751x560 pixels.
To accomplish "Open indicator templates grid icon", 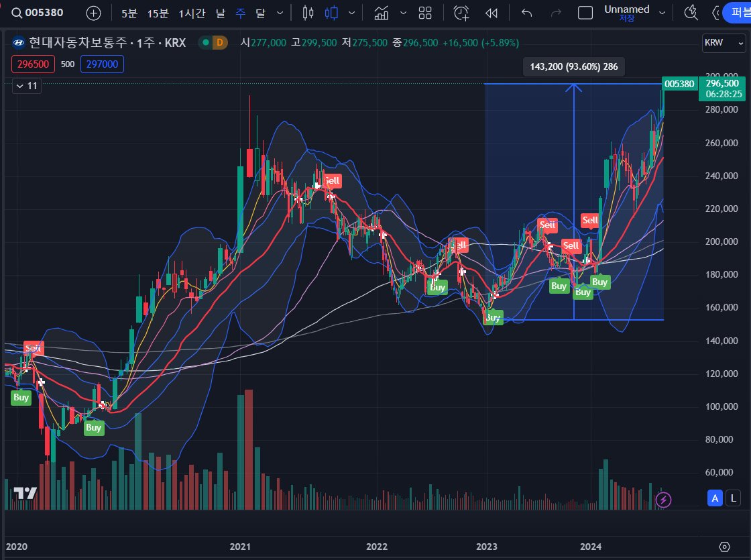I will pos(425,13).
